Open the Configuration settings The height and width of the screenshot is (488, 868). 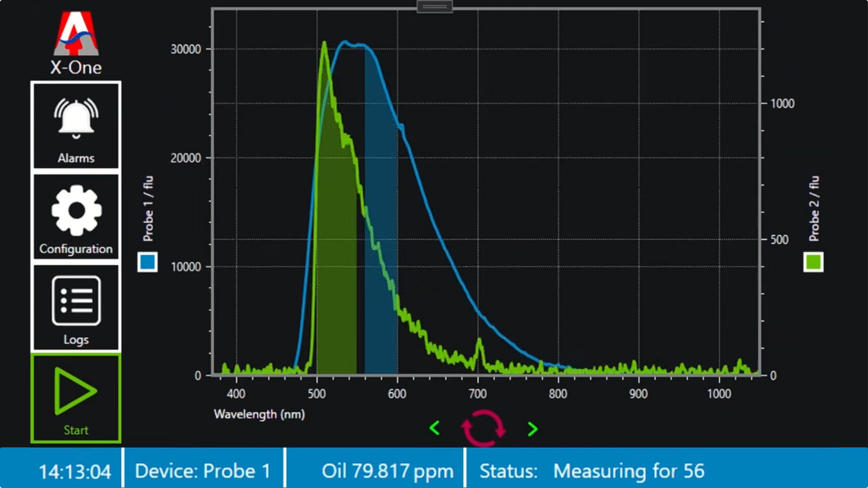click(x=76, y=216)
